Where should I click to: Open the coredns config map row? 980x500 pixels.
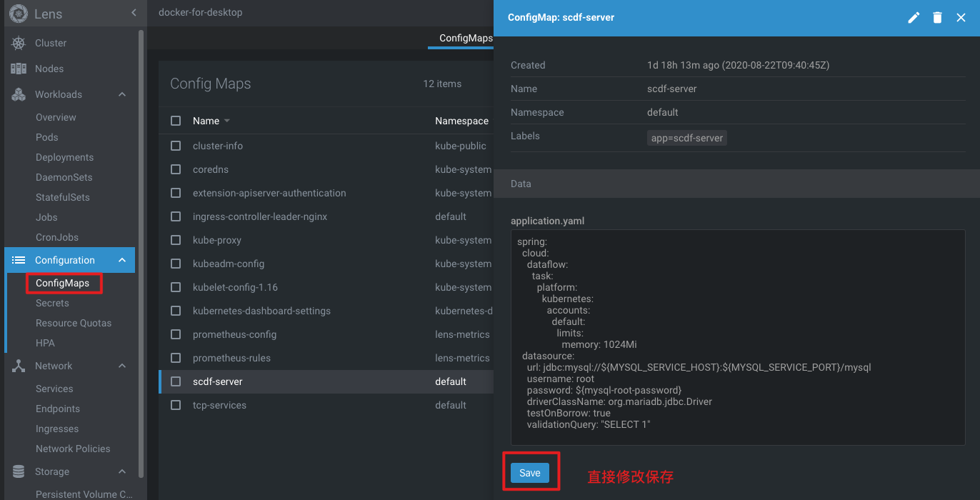326,169
